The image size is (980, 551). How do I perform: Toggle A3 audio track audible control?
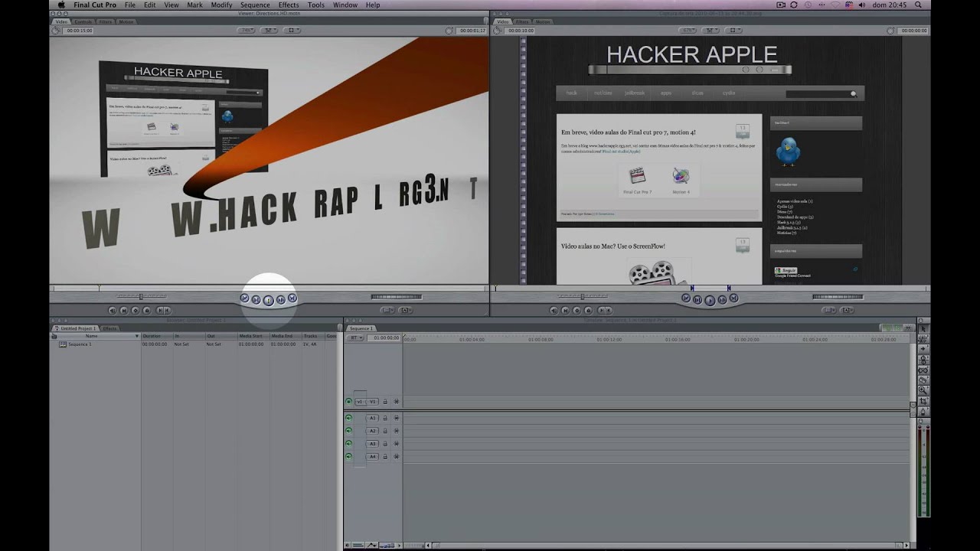pyautogui.click(x=348, y=444)
